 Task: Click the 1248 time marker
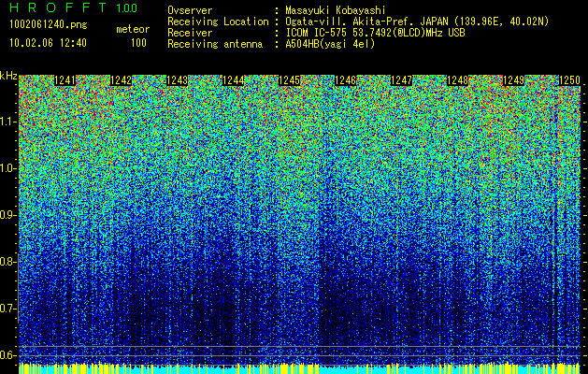(457, 80)
